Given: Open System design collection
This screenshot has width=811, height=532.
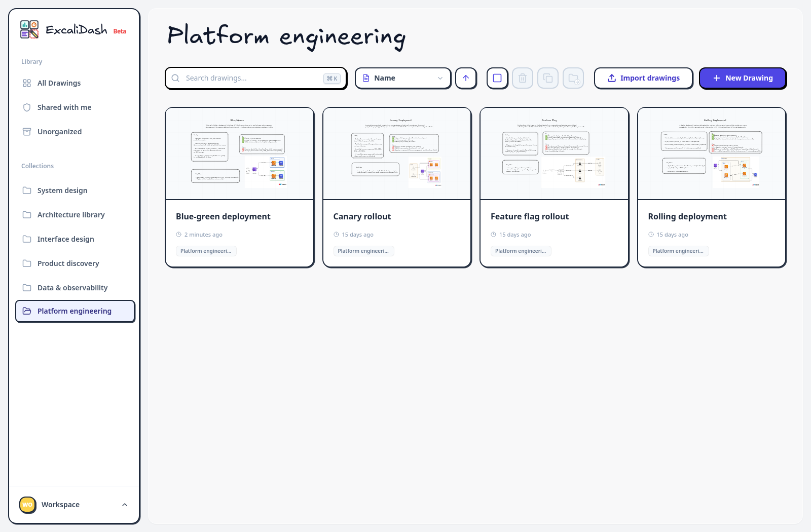Looking at the screenshot, I should [x=75, y=191].
